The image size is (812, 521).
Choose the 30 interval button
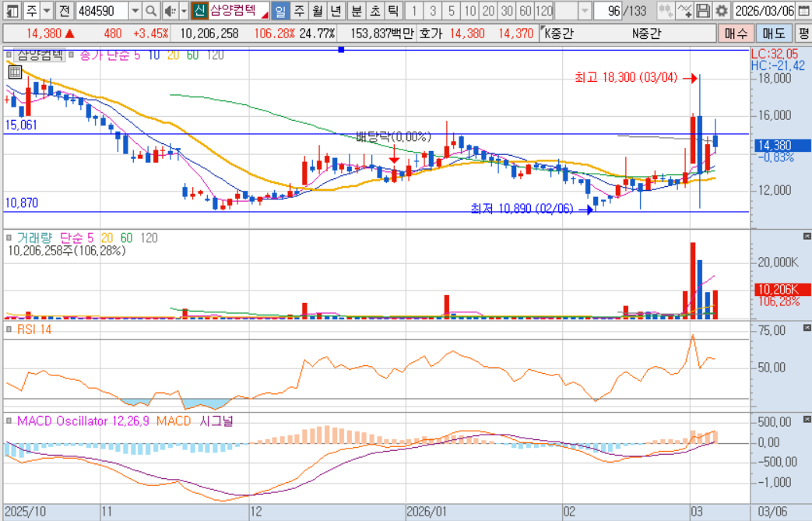coord(507,10)
